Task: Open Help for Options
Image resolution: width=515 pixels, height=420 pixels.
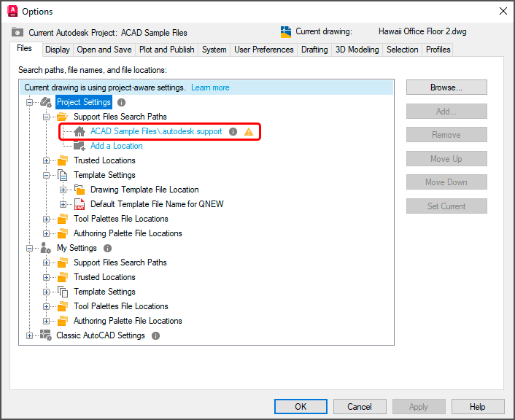Action: pos(478,407)
